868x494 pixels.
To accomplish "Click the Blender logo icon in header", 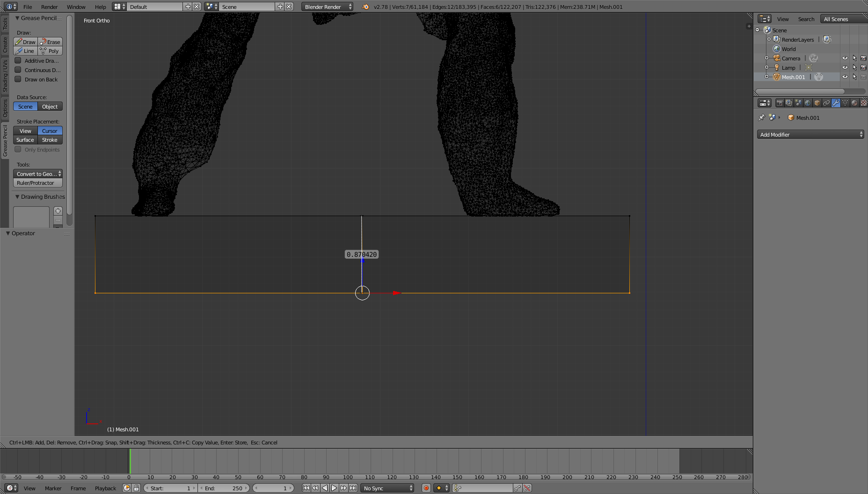I will tap(365, 7).
